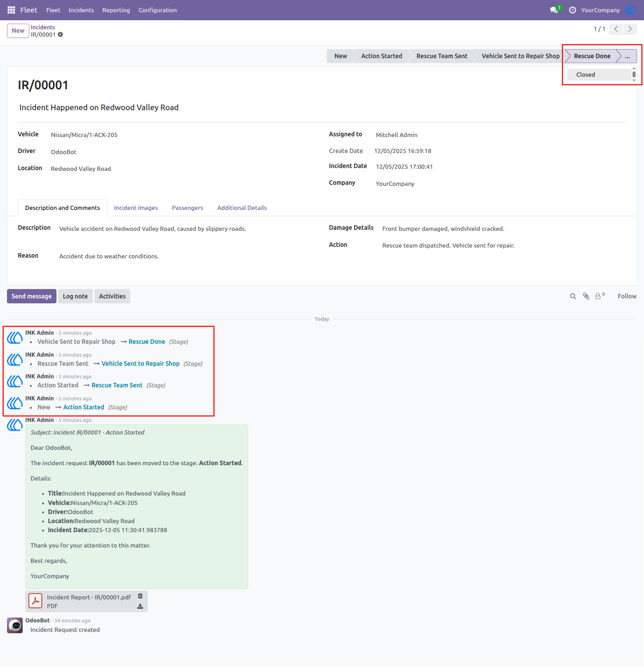This screenshot has width=644, height=667.
Task: Click Log note button
Action: (x=75, y=296)
